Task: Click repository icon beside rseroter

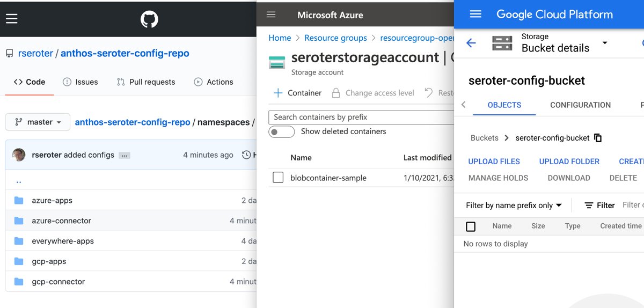Action: 9,54
